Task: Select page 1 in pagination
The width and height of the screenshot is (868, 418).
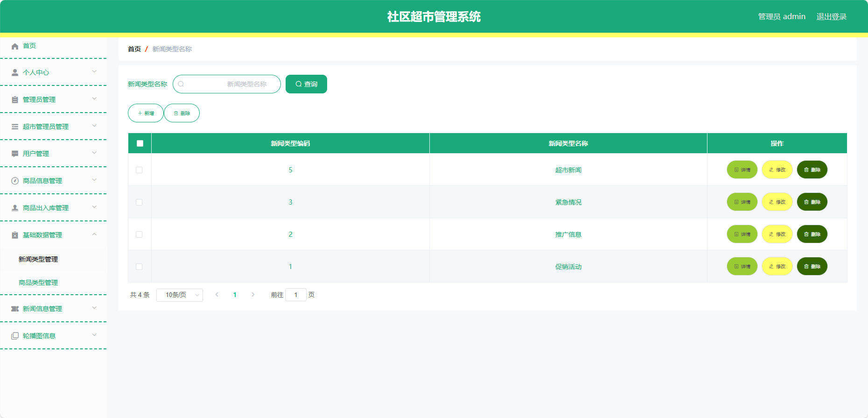Action: pyautogui.click(x=235, y=295)
